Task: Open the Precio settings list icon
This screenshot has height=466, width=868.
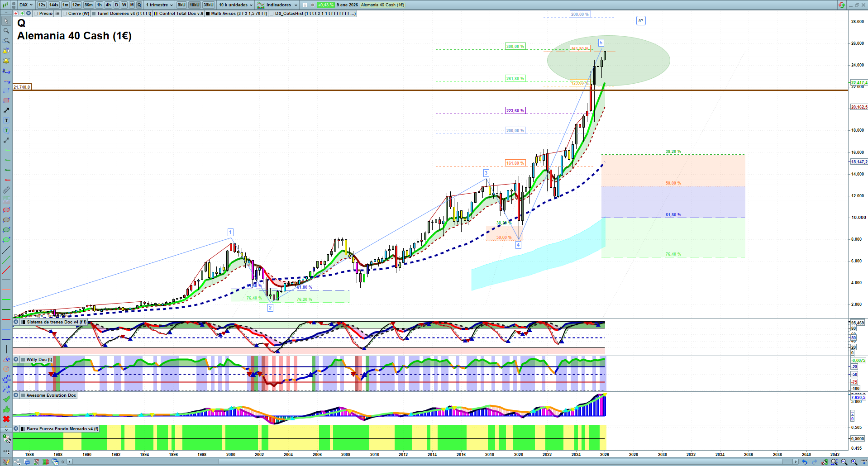Action: pos(57,14)
